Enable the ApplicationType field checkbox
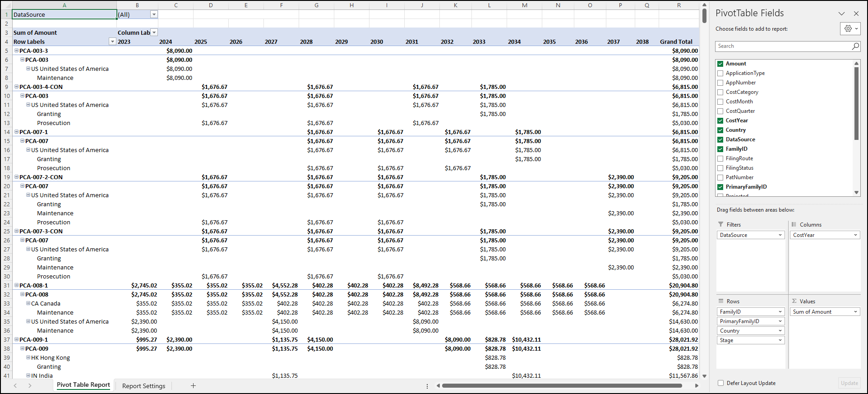 [x=720, y=73]
